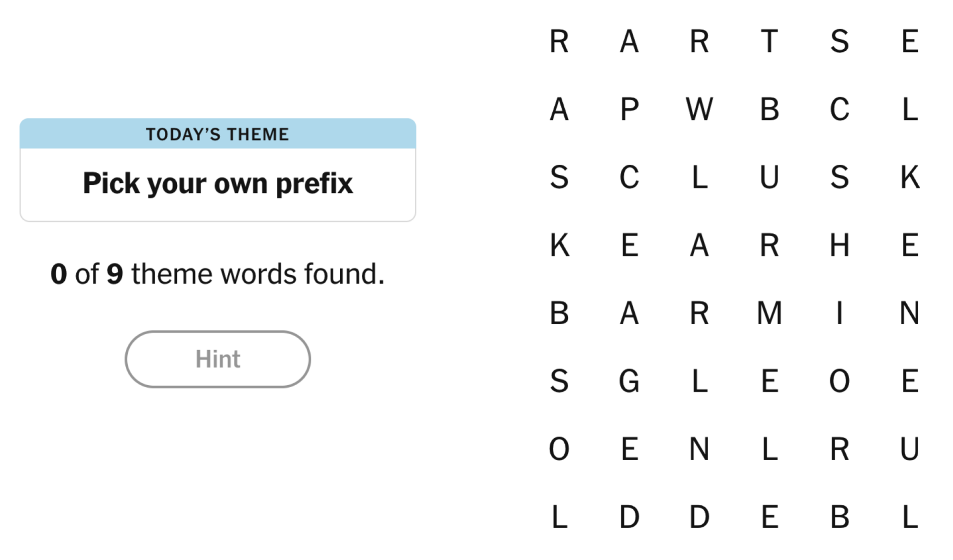Select the letter G in the grid
The height and width of the screenshot is (560, 953).
[x=629, y=381]
